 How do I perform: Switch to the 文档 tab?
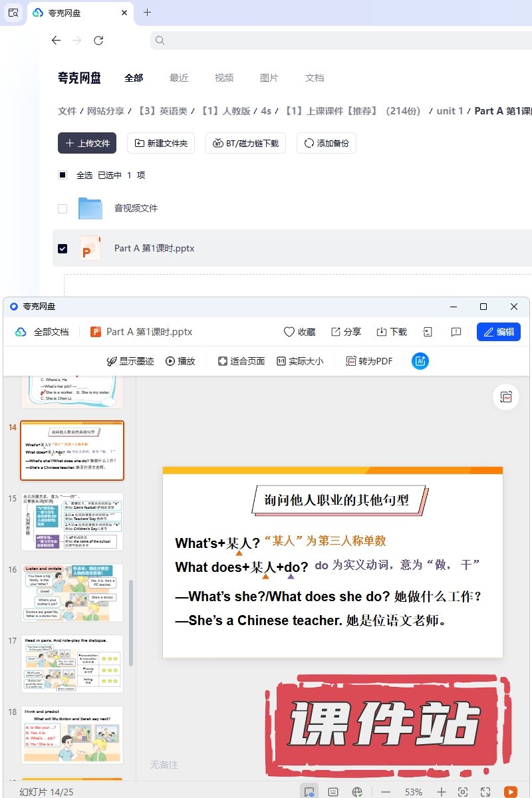315,78
